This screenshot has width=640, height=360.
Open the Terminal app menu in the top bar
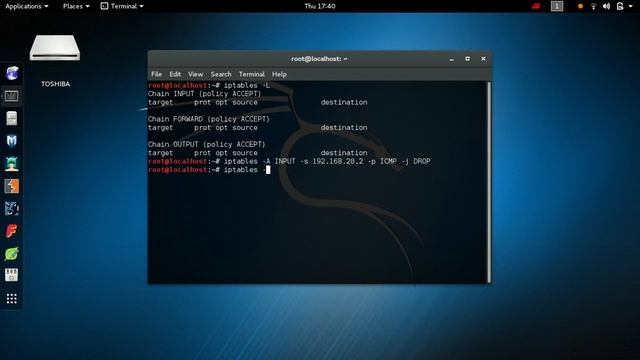122,6
